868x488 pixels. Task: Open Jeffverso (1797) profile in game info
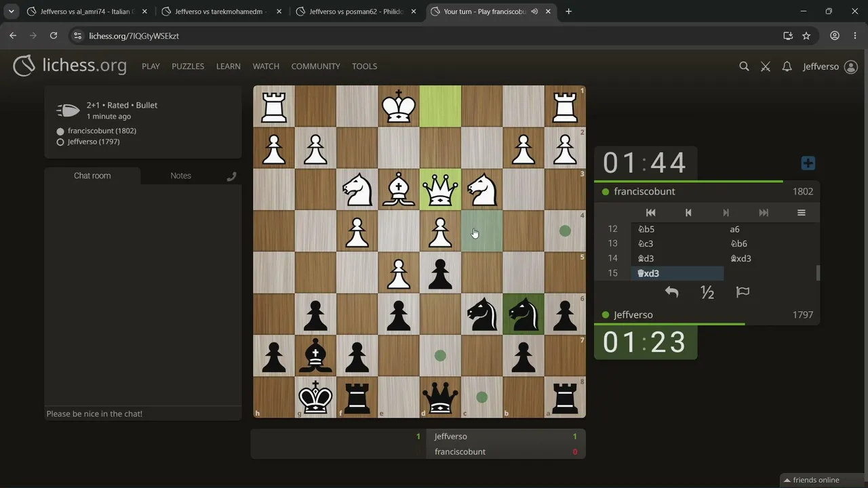[x=94, y=142]
